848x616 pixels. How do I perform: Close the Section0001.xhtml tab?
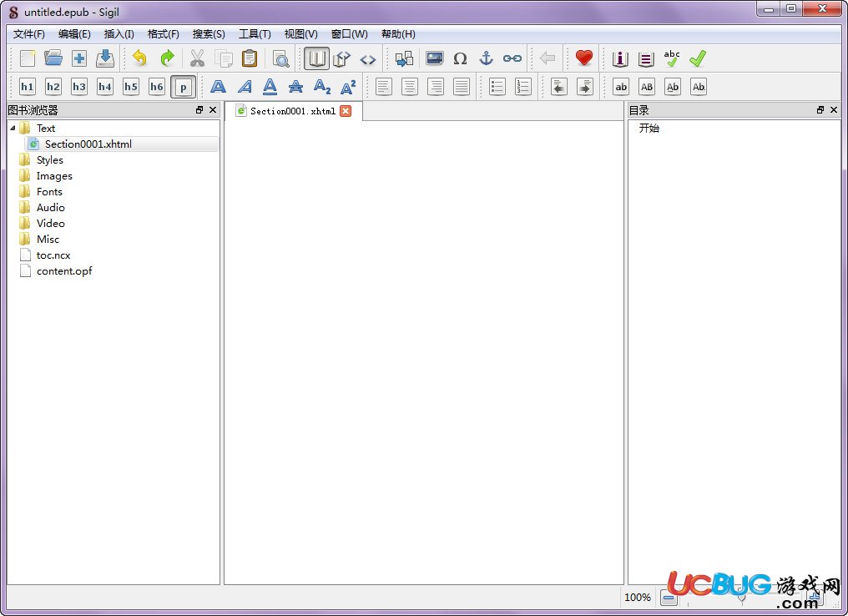point(346,111)
